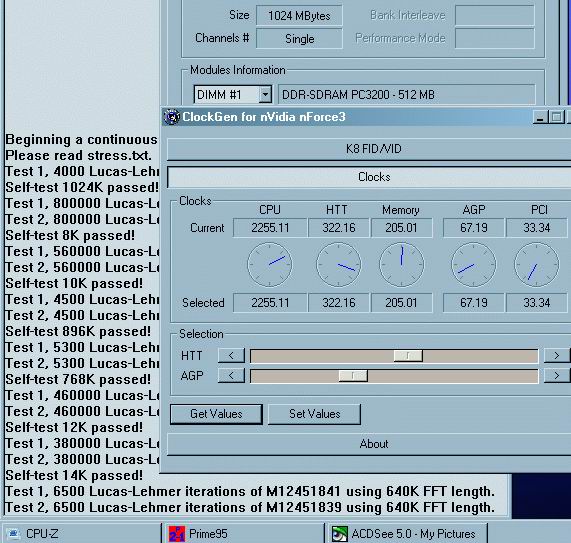This screenshot has width=571, height=543.
Task: Click the Get Values button
Action: click(x=216, y=414)
